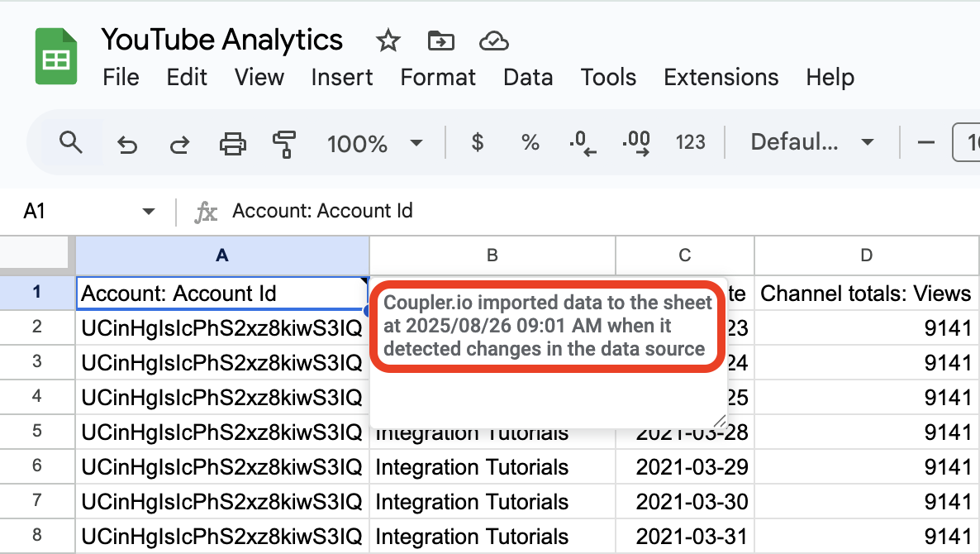Open the File menu
980x554 pixels.
(x=121, y=78)
